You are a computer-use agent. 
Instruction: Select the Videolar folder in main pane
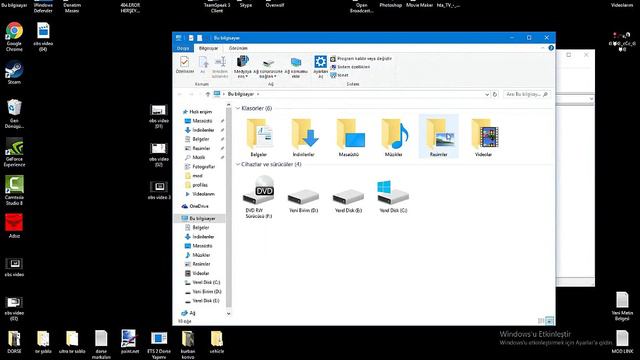[483, 138]
